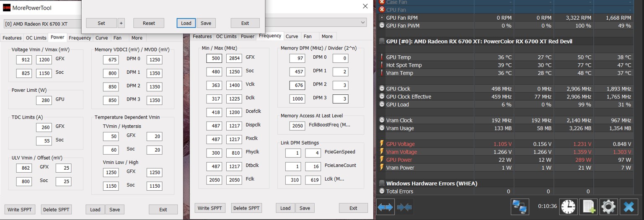
Task: Click the red X icon beside CPU Fan
Action: tap(382, 10)
